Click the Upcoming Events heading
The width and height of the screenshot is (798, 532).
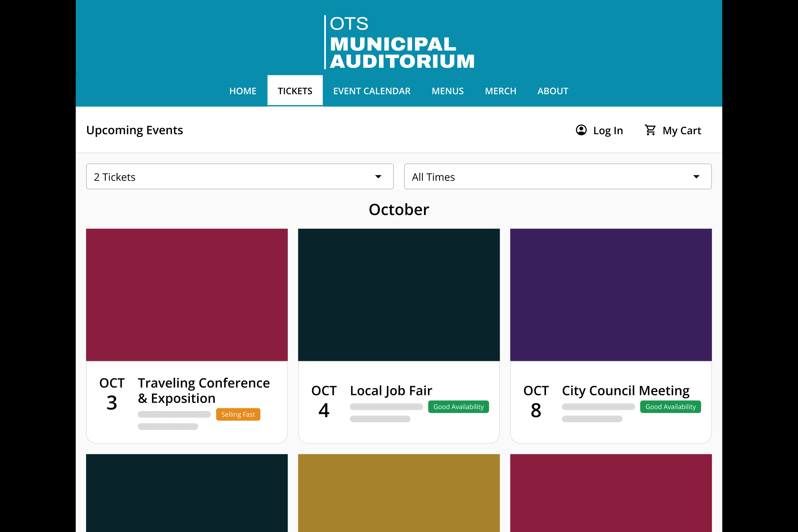(x=134, y=130)
